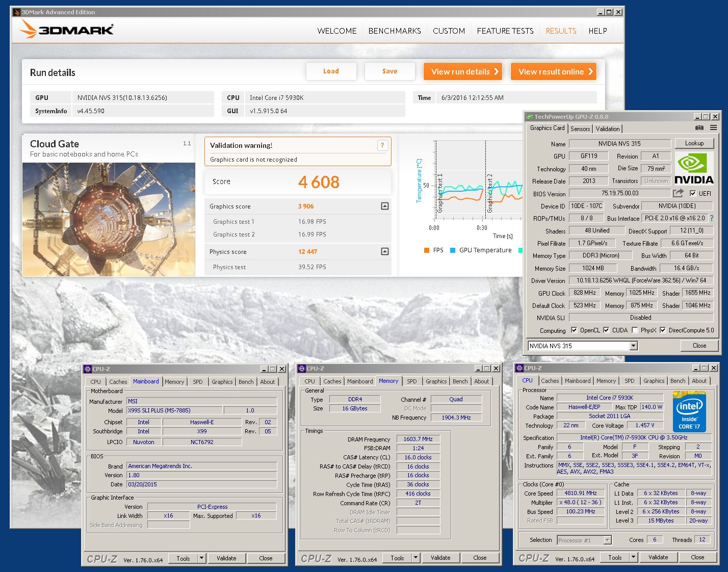Image resolution: width=728 pixels, height=572 pixels.
Task: Click GPU-Z screenshot camera icon
Action: coord(699,128)
